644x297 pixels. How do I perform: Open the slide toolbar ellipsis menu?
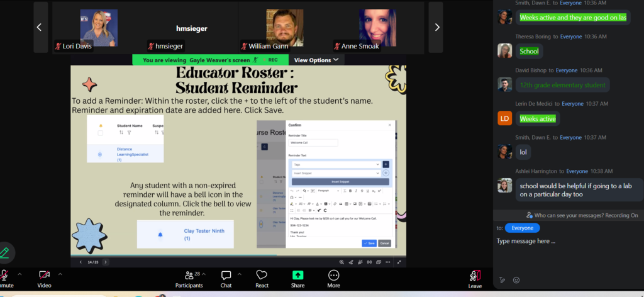tap(387, 262)
